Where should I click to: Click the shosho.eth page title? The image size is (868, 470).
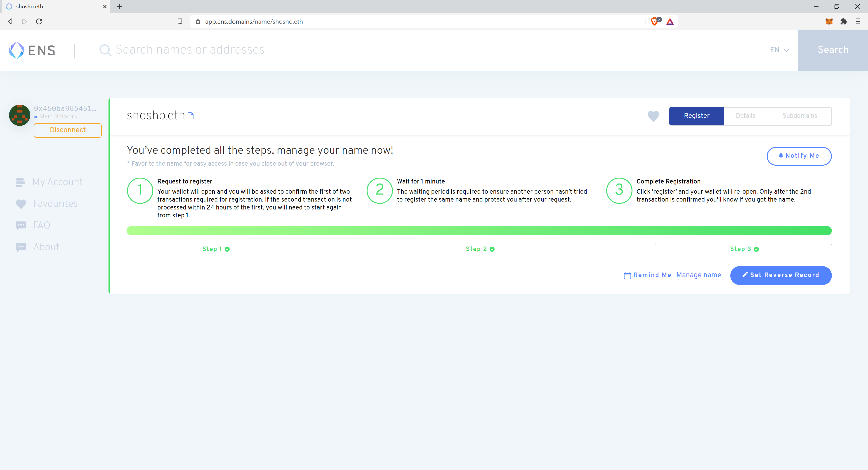pos(156,115)
